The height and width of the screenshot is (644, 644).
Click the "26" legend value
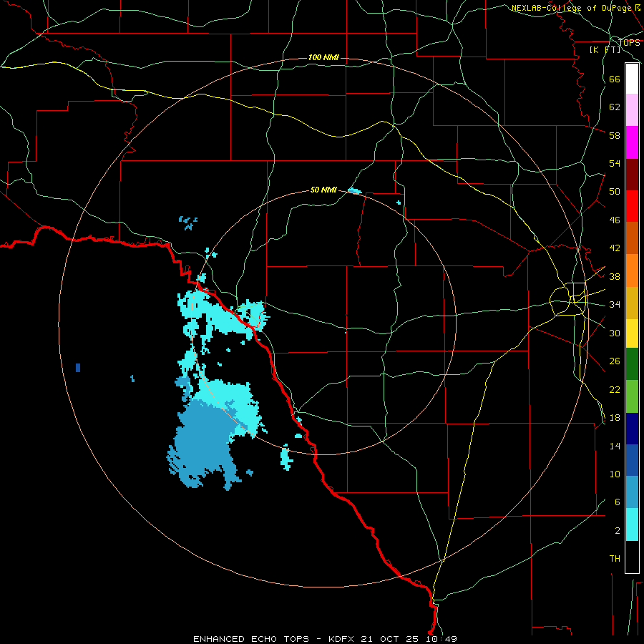(x=615, y=361)
